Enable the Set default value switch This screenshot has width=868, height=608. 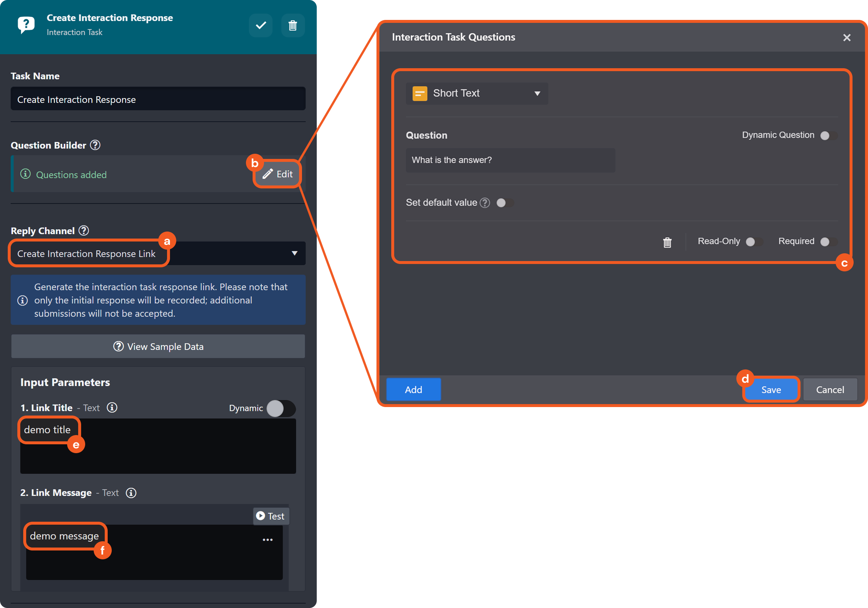point(505,203)
